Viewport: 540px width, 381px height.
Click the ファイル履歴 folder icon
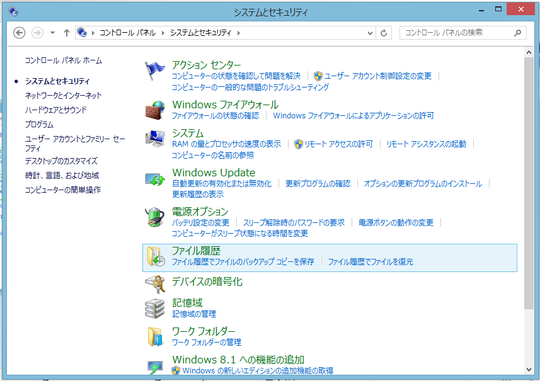click(156, 257)
